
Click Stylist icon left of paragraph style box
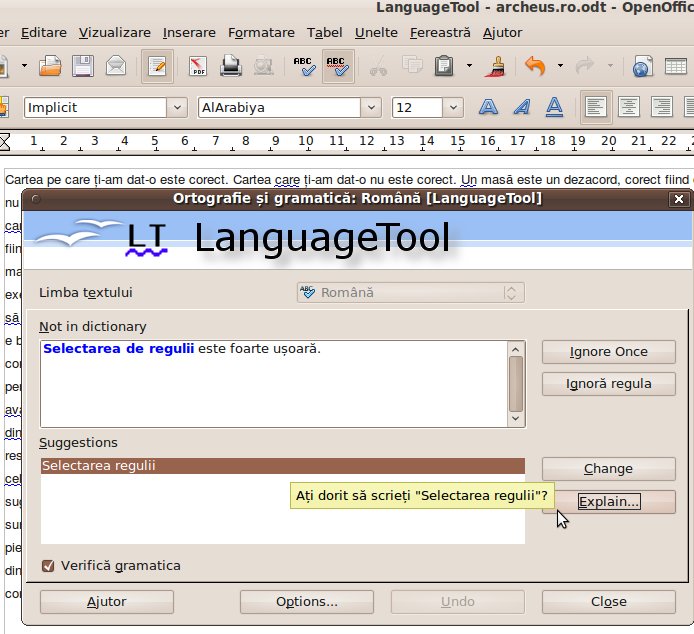4,107
